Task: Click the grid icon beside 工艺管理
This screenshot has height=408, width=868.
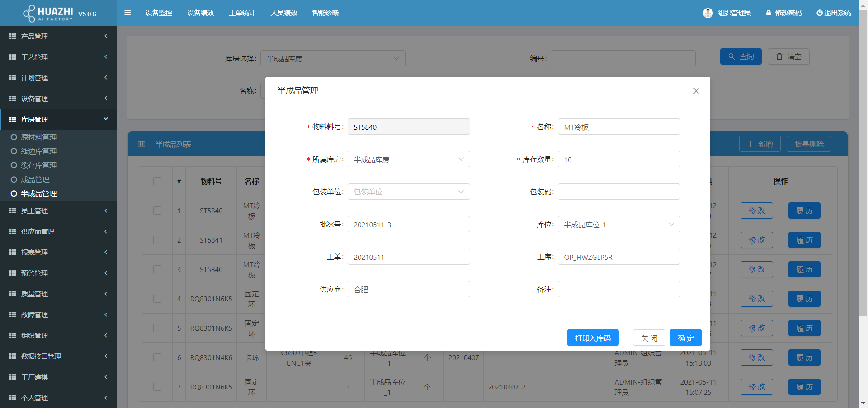Action: pyautogui.click(x=13, y=57)
